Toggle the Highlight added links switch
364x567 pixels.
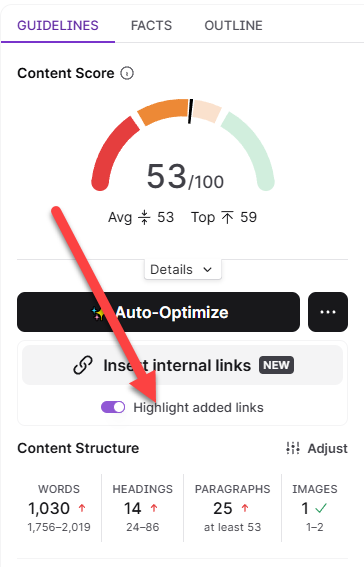113,407
